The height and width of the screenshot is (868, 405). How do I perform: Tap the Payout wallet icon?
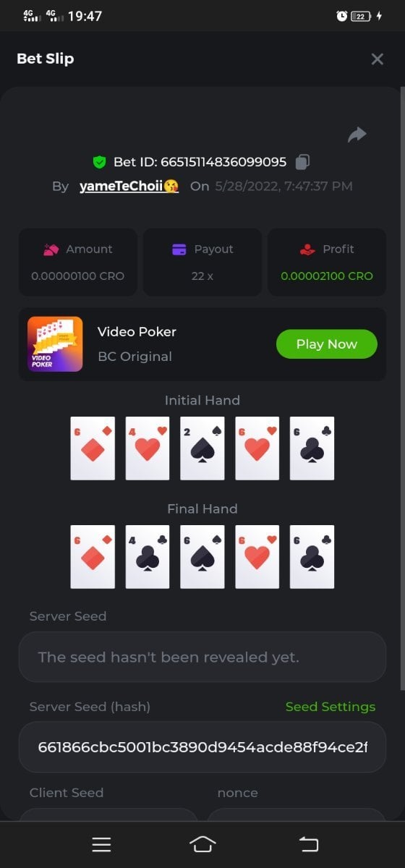[x=179, y=250]
